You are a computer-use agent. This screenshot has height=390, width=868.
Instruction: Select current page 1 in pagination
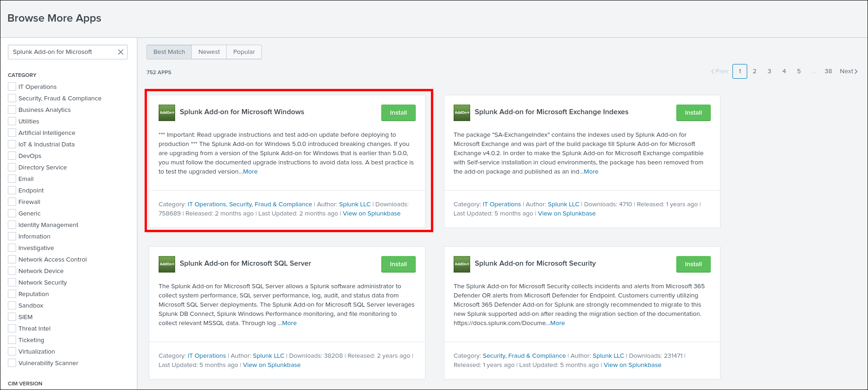tap(740, 71)
